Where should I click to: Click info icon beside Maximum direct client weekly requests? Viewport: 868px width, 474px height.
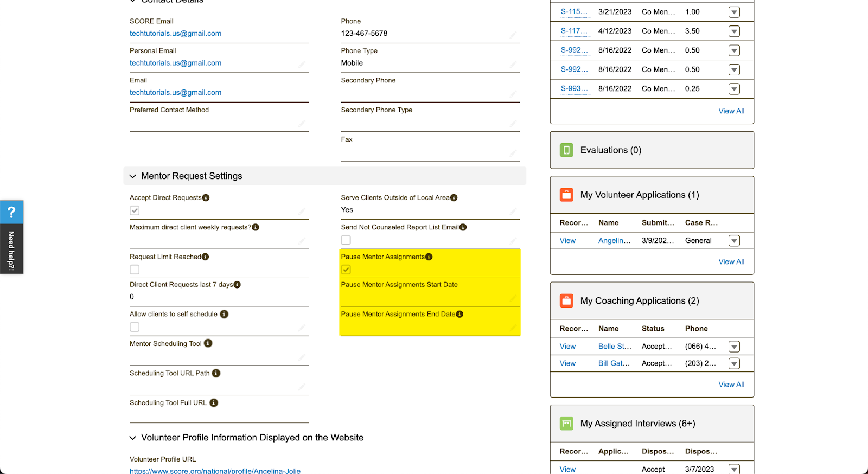point(256,227)
